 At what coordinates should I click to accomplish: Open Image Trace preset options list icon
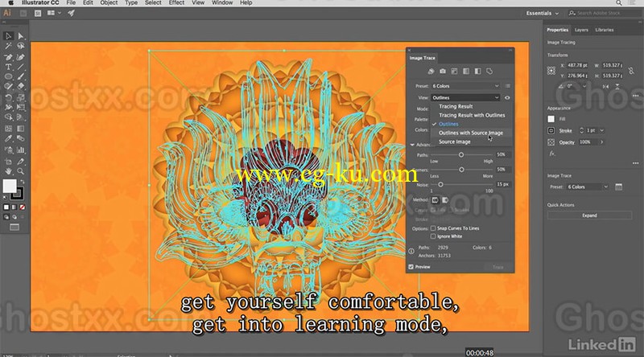[508, 86]
